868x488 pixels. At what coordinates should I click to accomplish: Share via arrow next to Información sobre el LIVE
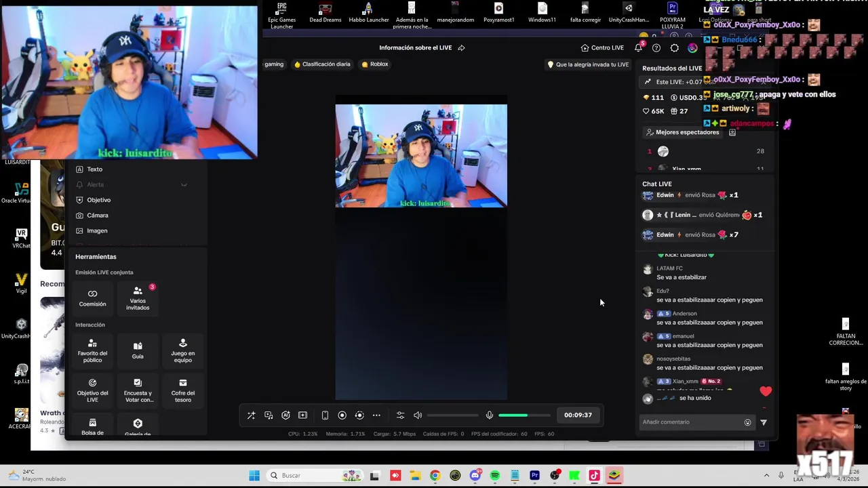(461, 48)
